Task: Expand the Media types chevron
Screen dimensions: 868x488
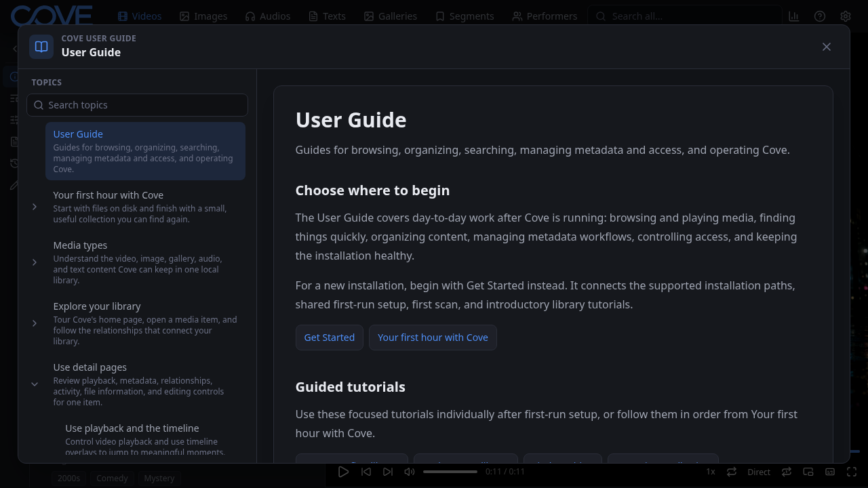Action: (x=35, y=262)
